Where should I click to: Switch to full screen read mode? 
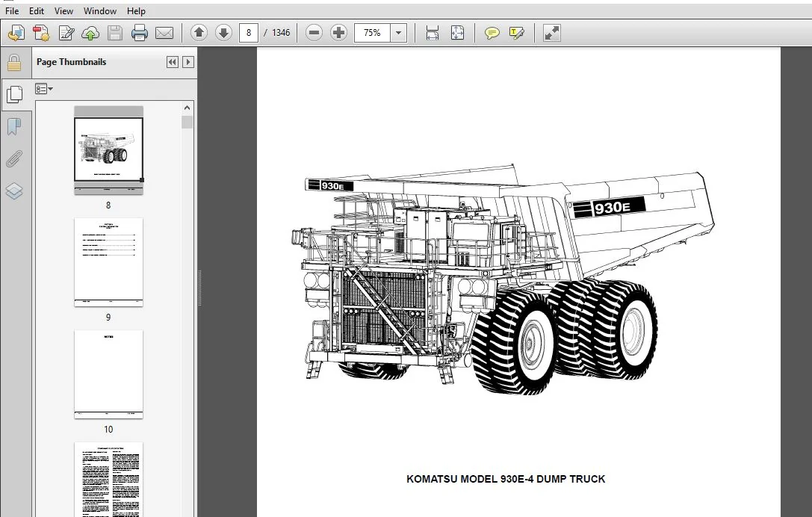tap(551, 33)
